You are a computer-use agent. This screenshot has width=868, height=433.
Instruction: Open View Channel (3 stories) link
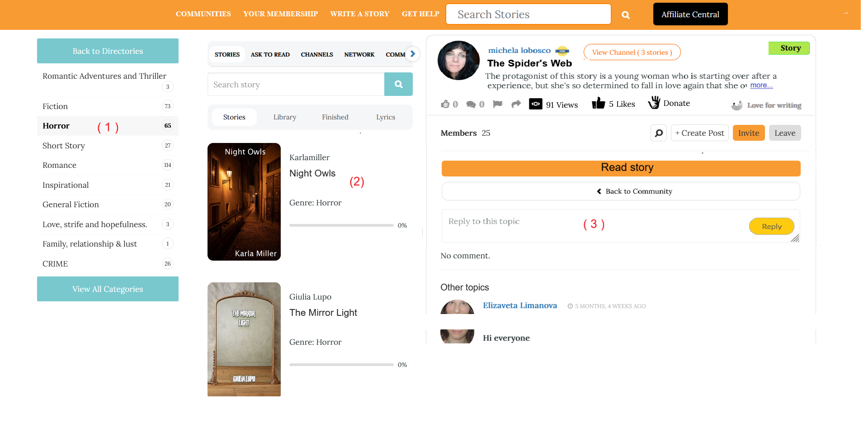tap(632, 52)
